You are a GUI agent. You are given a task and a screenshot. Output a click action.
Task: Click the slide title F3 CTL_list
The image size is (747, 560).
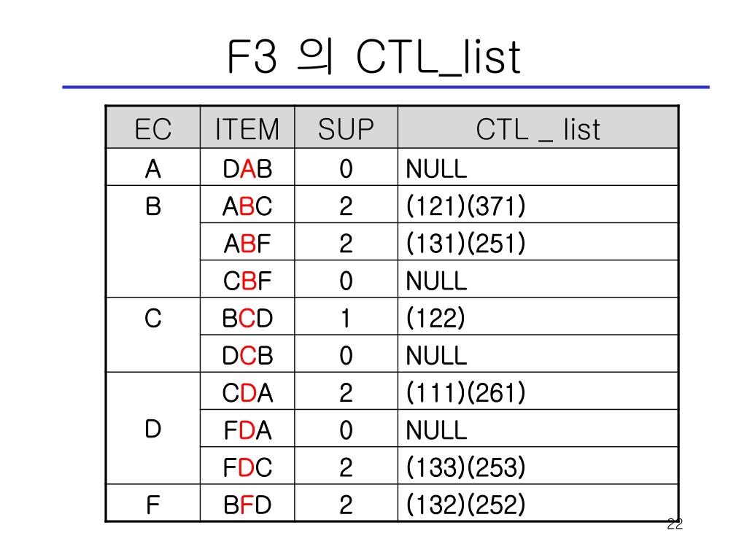click(374, 57)
